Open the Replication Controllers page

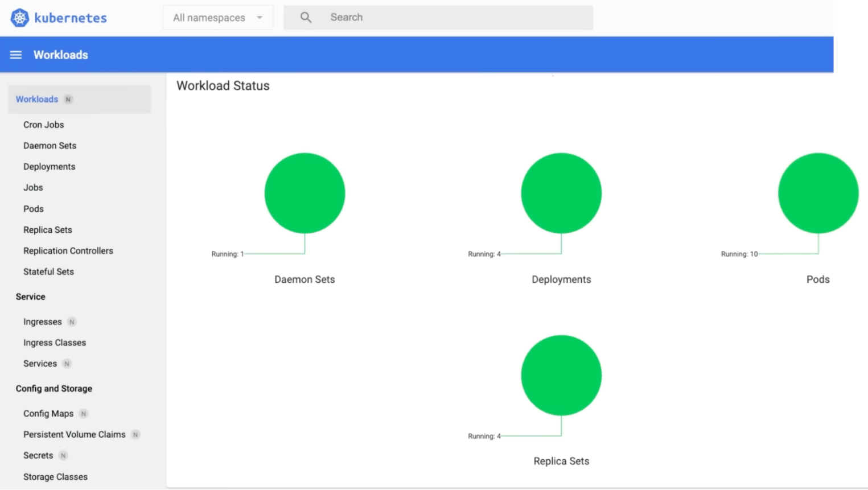click(x=68, y=250)
